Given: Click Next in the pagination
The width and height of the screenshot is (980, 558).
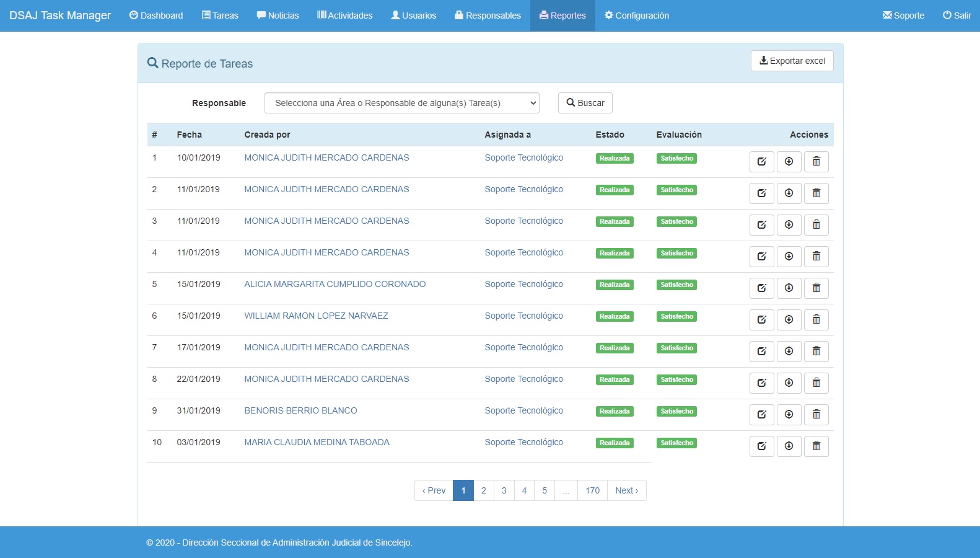Looking at the screenshot, I should (626, 490).
